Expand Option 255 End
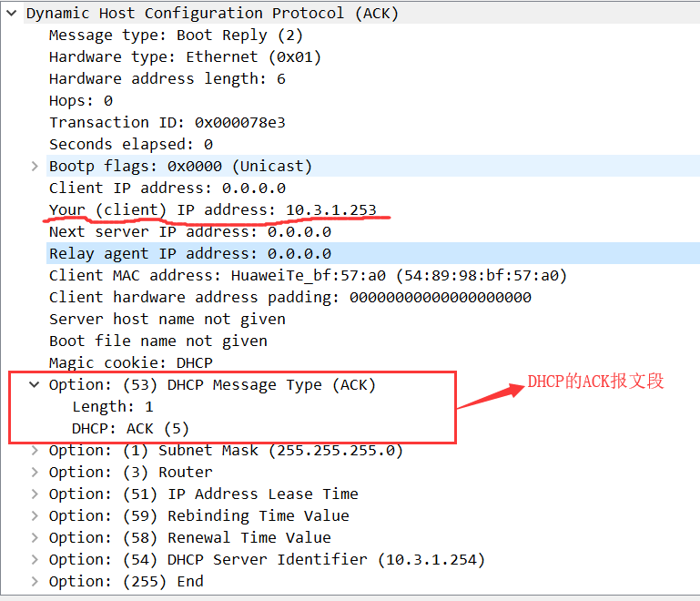This screenshot has width=700, height=601. [35, 581]
